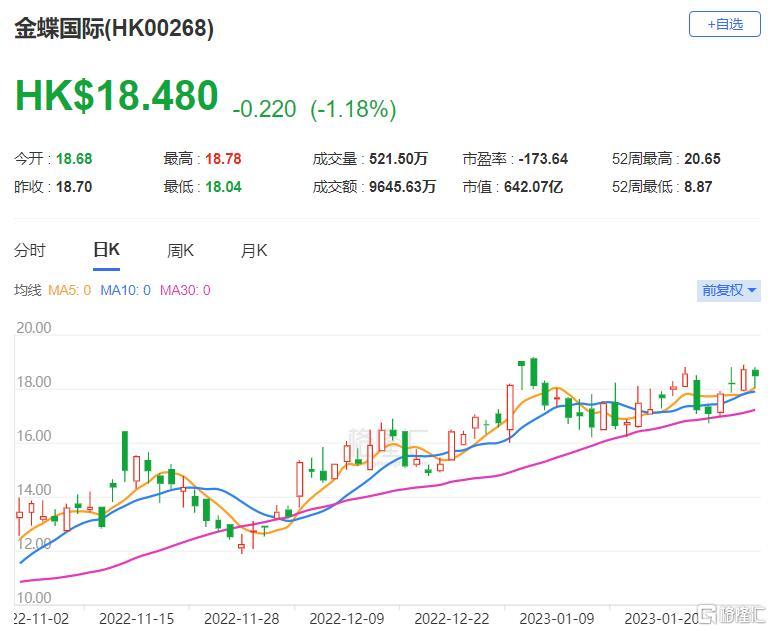772x631 pixels.
Task: Click the price change -0.220 value
Action: [x=264, y=109]
